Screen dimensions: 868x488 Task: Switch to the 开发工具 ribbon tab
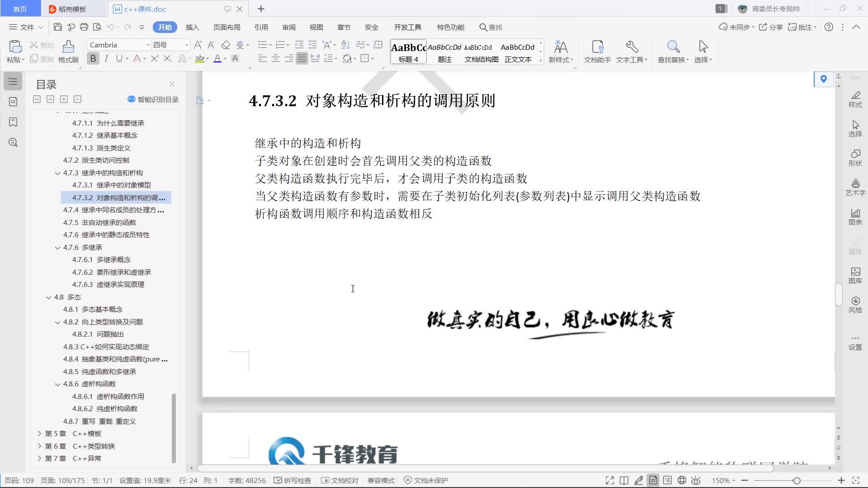pos(407,27)
